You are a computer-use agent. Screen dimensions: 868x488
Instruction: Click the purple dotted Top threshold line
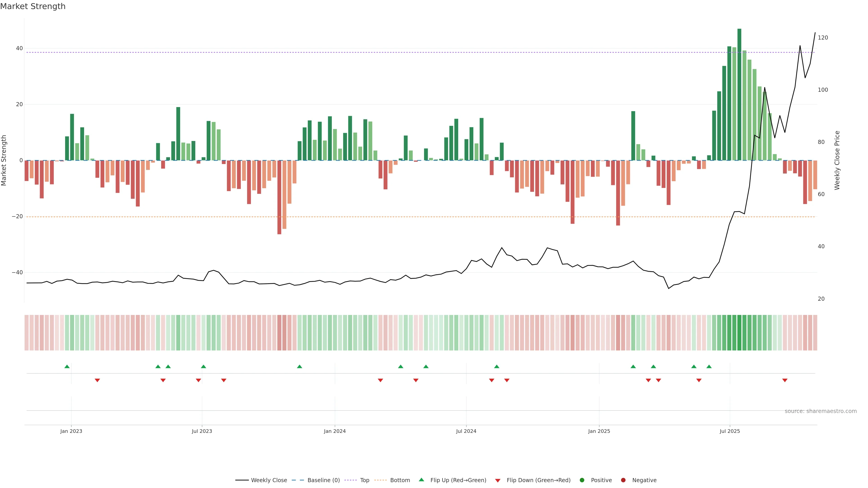point(337,52)
